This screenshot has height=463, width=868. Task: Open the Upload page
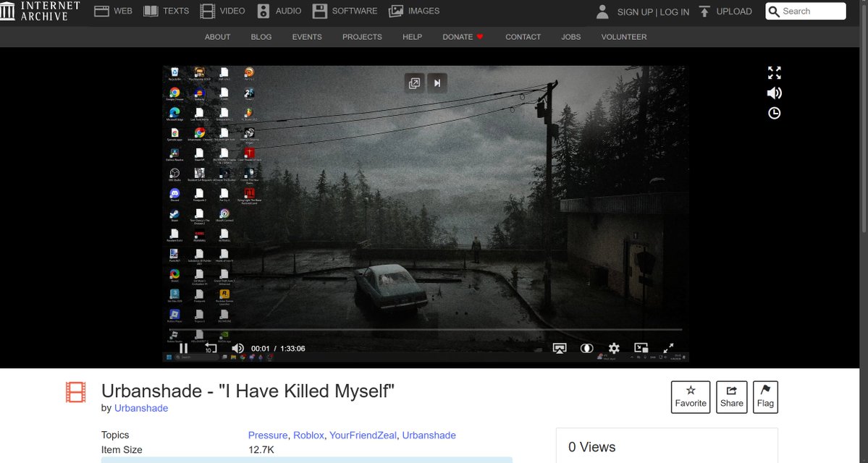click(x=725, y=11)
